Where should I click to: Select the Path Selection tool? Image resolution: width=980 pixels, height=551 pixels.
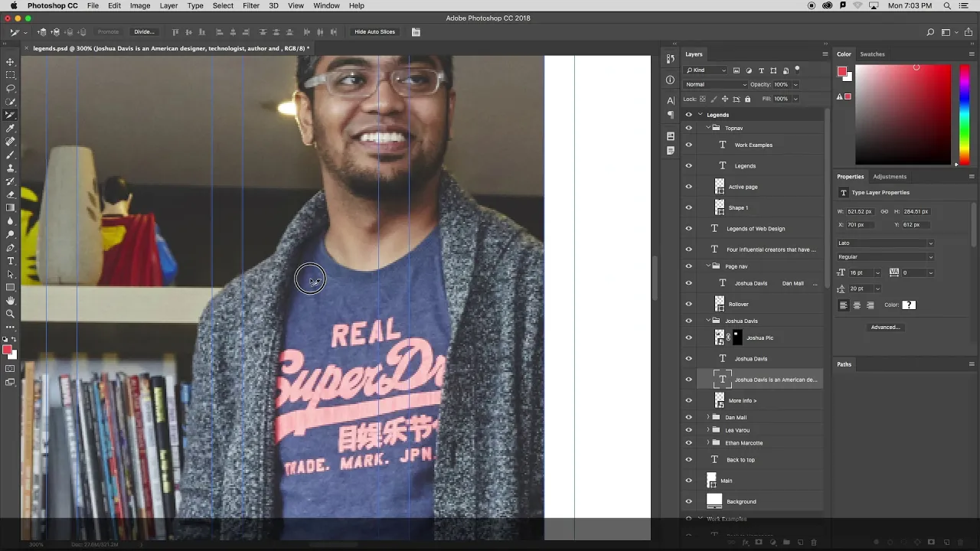tap(10, 274)
